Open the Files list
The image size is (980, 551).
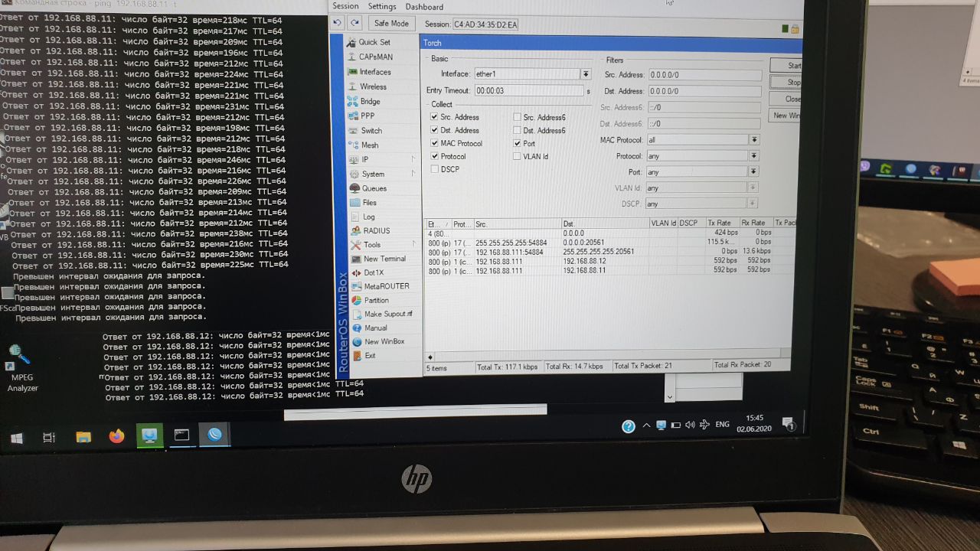[369, 203]
